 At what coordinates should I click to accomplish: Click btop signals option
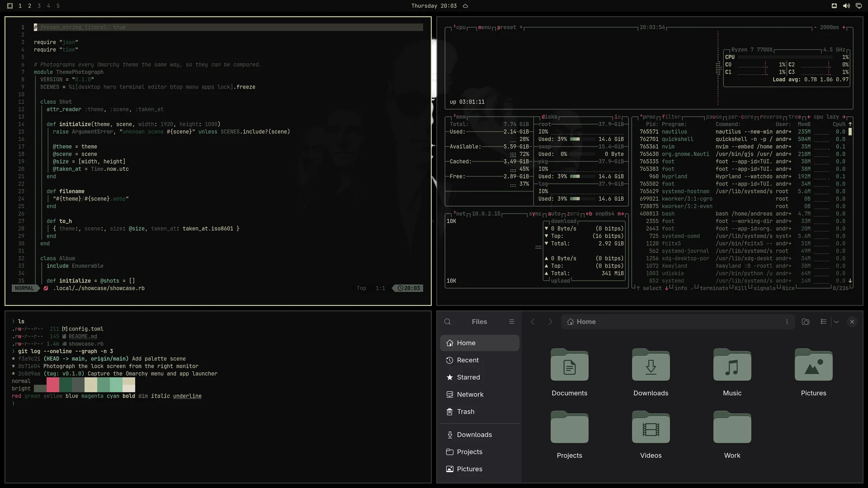[764, 288]
